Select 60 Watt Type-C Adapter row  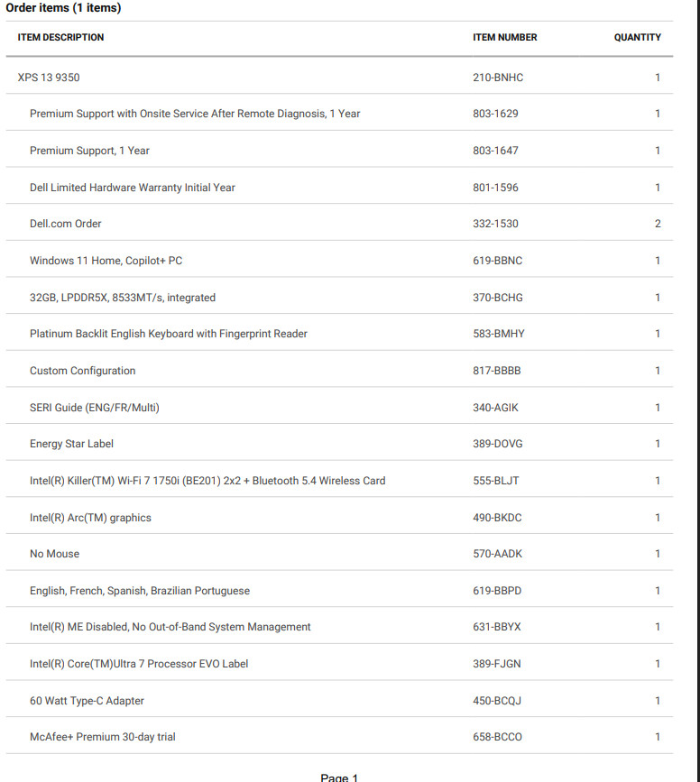point(339,701)
